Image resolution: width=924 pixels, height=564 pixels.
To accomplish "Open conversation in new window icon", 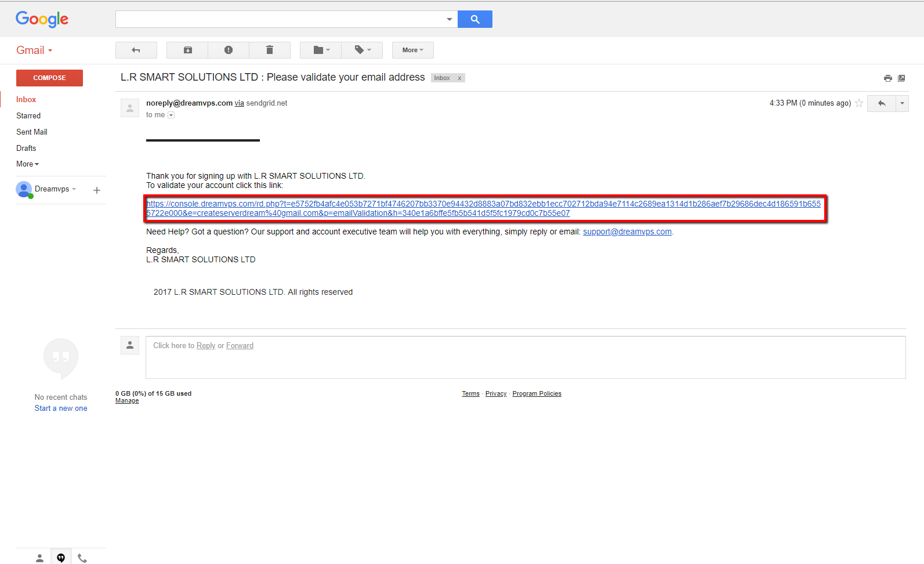I will tap(901, 78).
